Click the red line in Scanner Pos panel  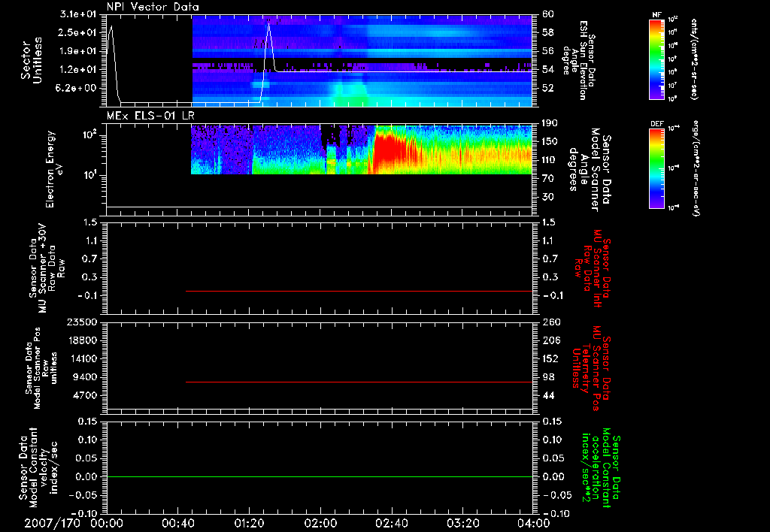tap(359, 382)
